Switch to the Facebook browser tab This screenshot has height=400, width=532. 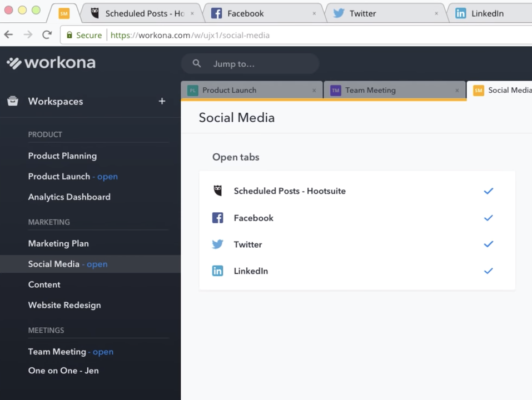[x=265, y=13]
